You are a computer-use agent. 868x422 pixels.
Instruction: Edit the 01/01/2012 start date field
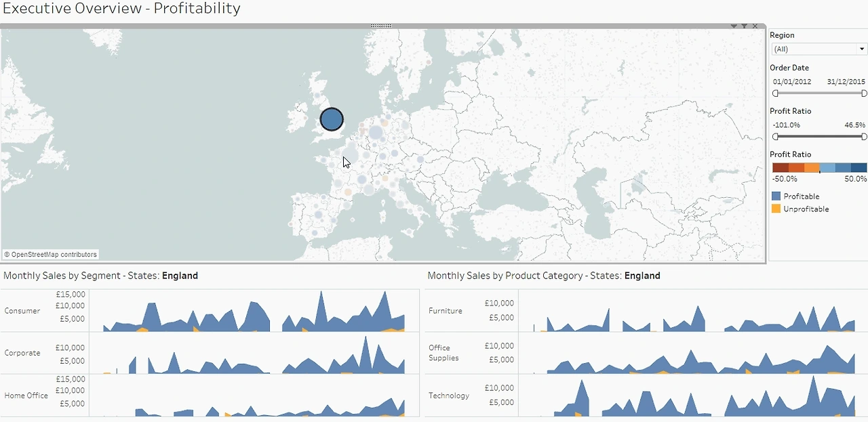coord(792,81)
